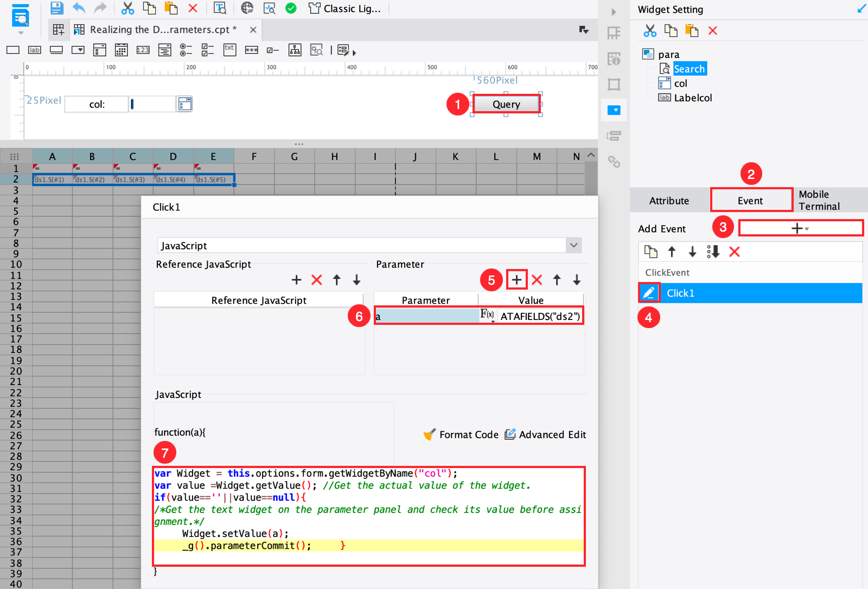The height and width of the screenshot is (589, 868).
Task: Select the col drop-down widget on parameter panel
Action: point(161,104)
